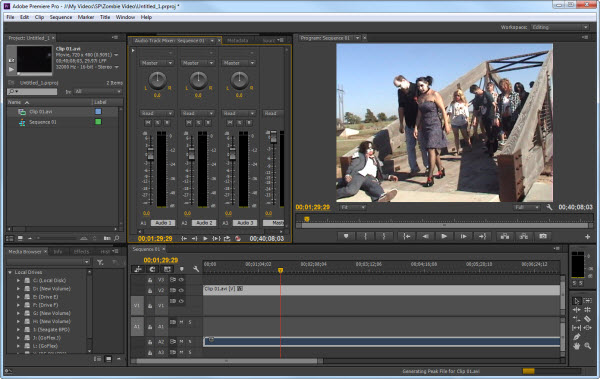Step forward one frame in Program monitor

(x=463, y=237)
